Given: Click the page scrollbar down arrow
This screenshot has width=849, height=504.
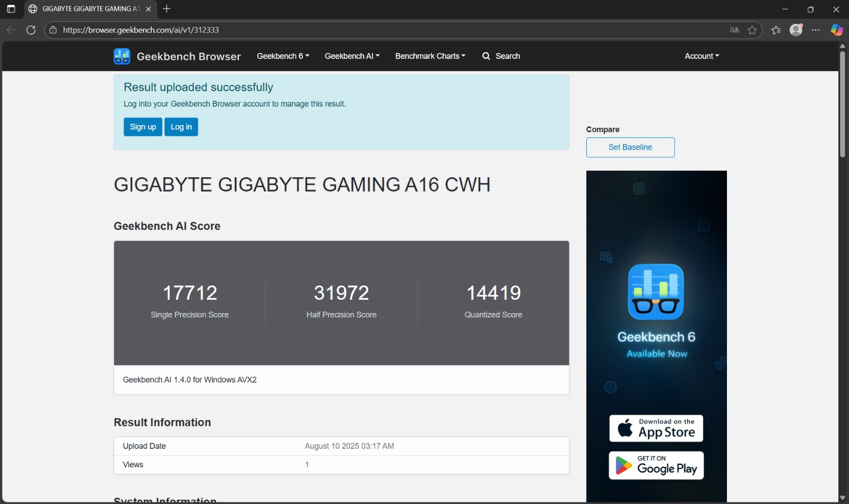Looking at the screenshot, I should tap(843, 498).
